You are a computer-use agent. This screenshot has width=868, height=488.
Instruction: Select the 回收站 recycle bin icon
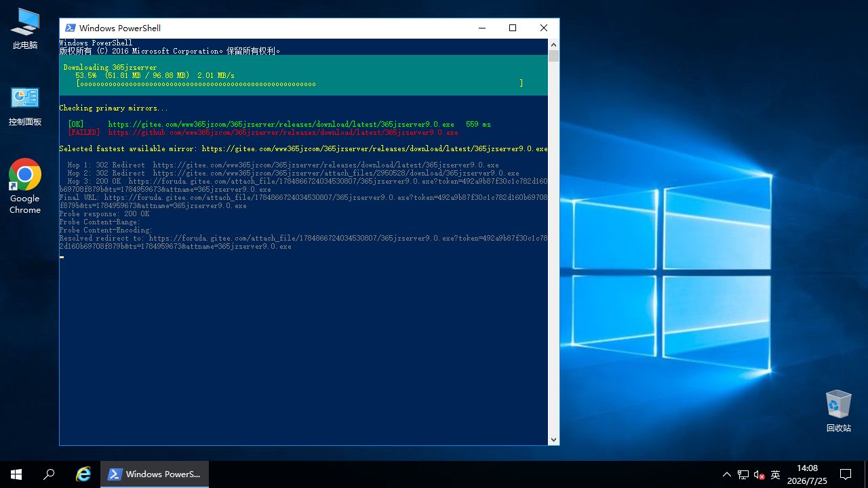point(838,411)
